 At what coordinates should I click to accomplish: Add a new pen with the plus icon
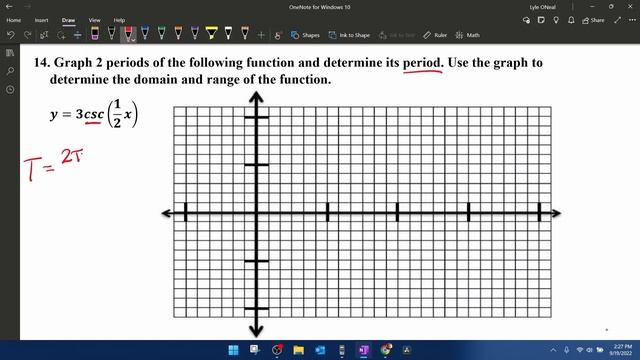[261, 35]
